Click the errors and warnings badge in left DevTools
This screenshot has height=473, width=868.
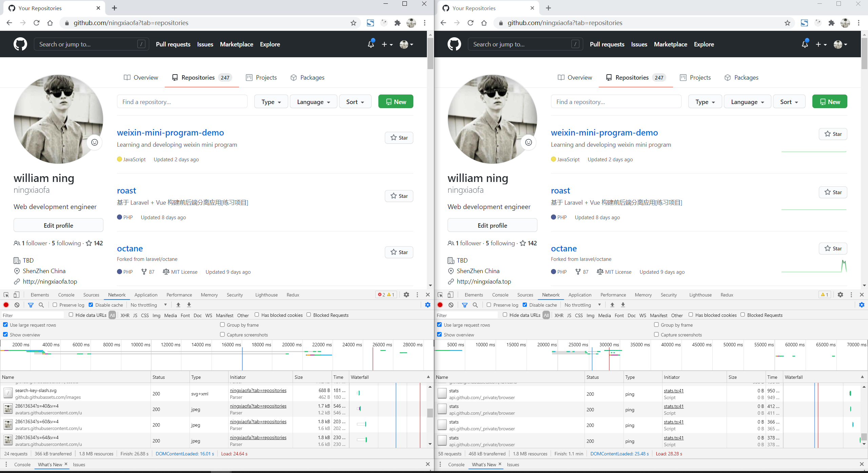(386, 295)
